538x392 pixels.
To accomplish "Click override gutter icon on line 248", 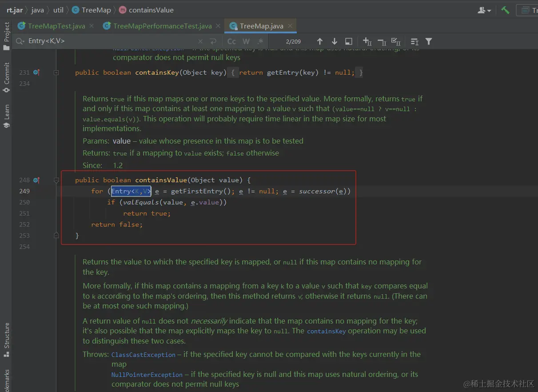I will (x=36, y=180).
